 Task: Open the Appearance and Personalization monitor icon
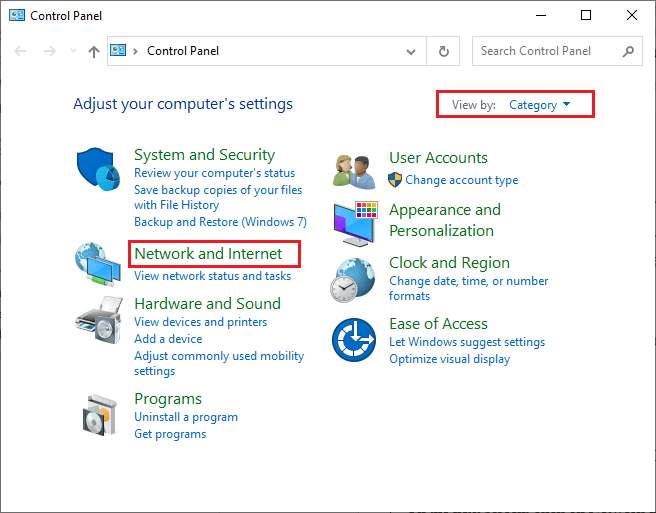click(x=356, y=223)
